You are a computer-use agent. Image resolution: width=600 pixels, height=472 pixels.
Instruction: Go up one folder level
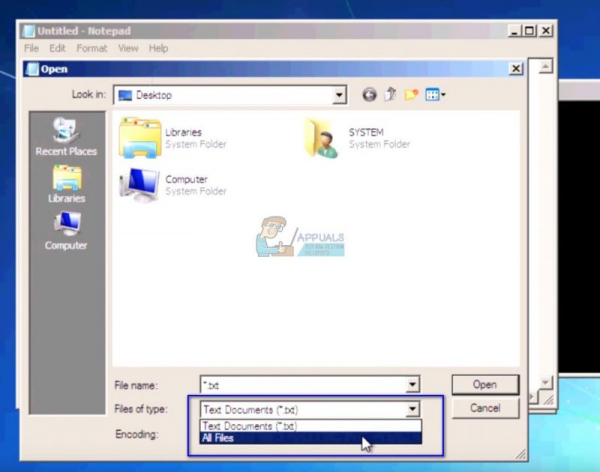coord(390,94)
